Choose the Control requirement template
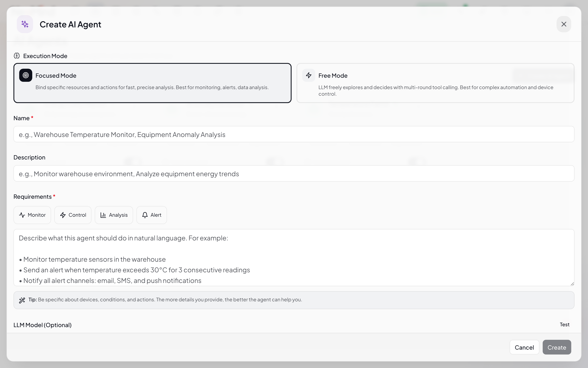 tap(73, 215)
